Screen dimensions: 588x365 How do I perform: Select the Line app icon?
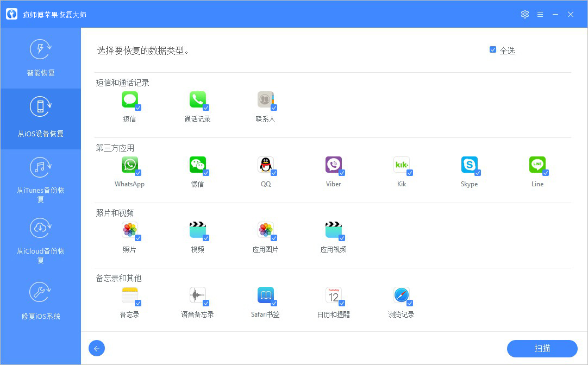pyautogui.click(x=537, y=165)
